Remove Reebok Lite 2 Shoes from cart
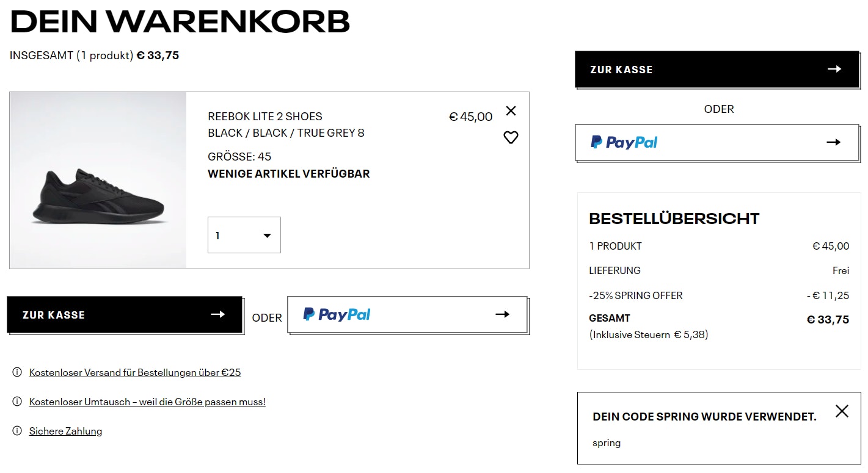Viewport: 868px width, 473px height. point(511,110)
